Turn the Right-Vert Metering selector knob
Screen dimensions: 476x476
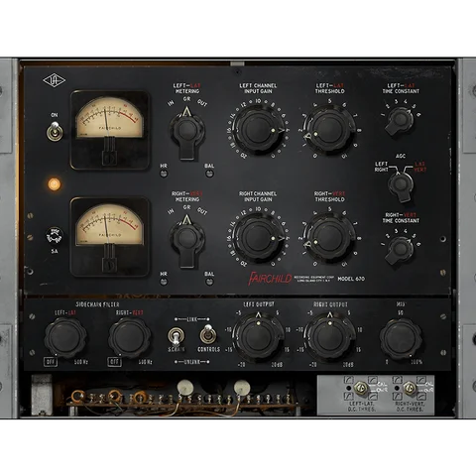pyautogui.click(x=187, y=241)
